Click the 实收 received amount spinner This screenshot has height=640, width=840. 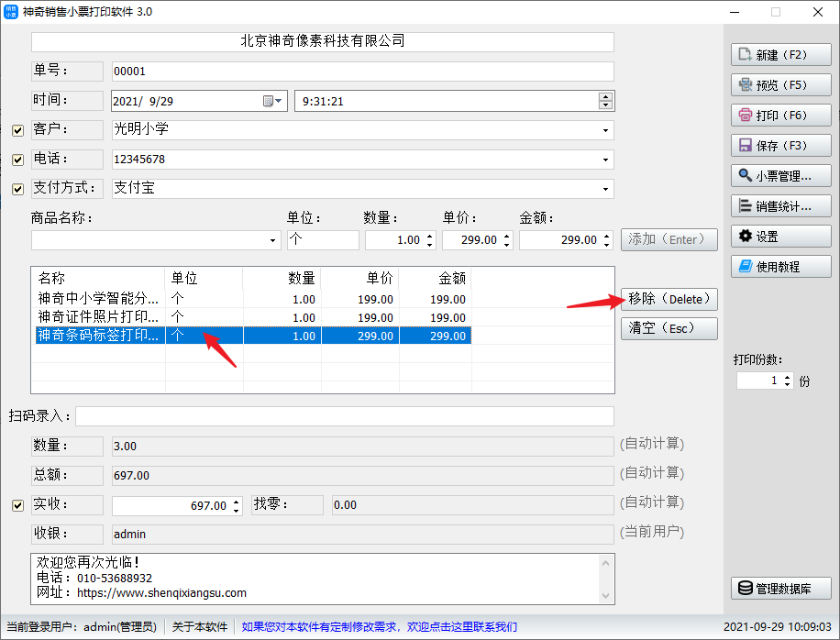click(237, 505)
